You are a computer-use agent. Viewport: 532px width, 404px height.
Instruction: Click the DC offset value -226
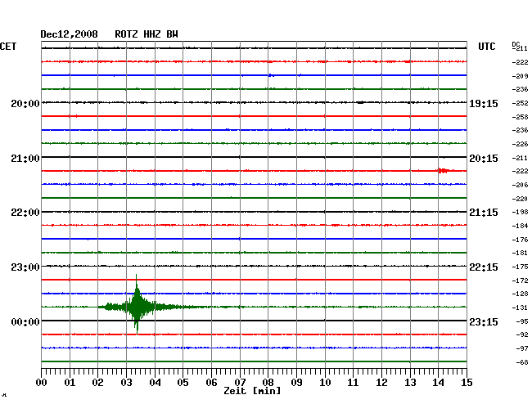(x=520, y=144)
